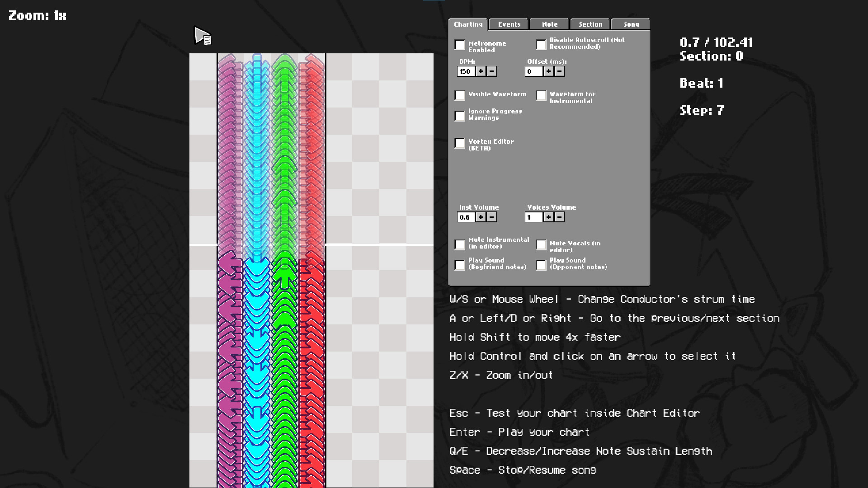The width and height of the screenshot is (868, 488).
Task: Increase the Inst Volume value
Action: (x=481, y=217)
